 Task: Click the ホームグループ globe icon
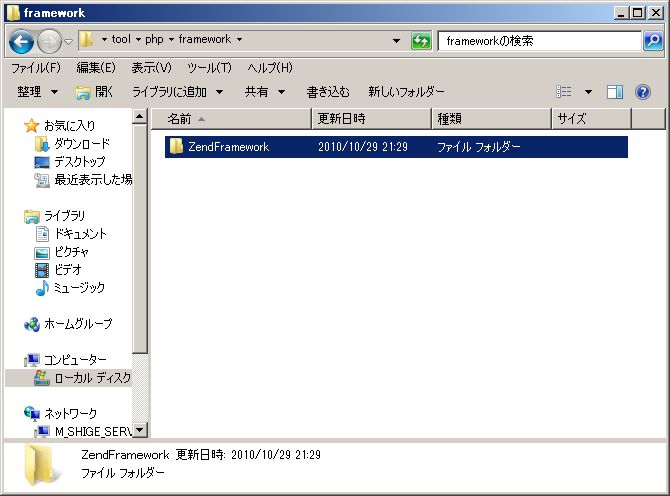[x=32, y=324]
